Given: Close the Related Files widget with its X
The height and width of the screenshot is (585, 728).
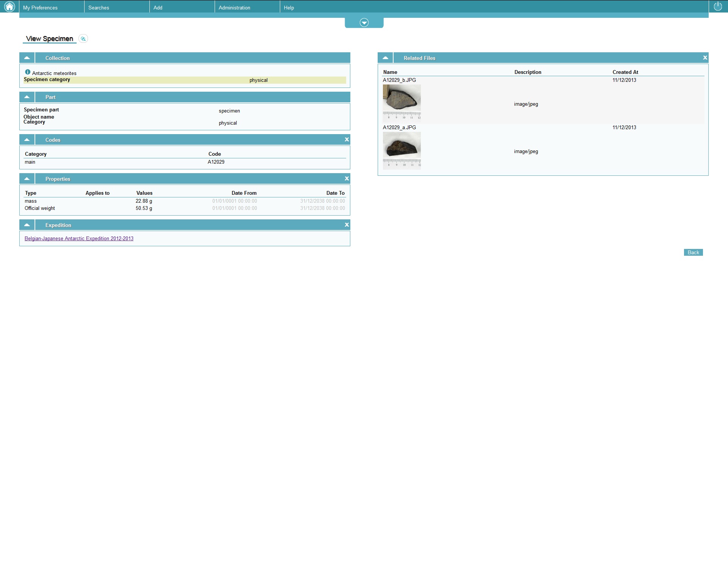Looking at the screenshot, I should pos(705,58).
